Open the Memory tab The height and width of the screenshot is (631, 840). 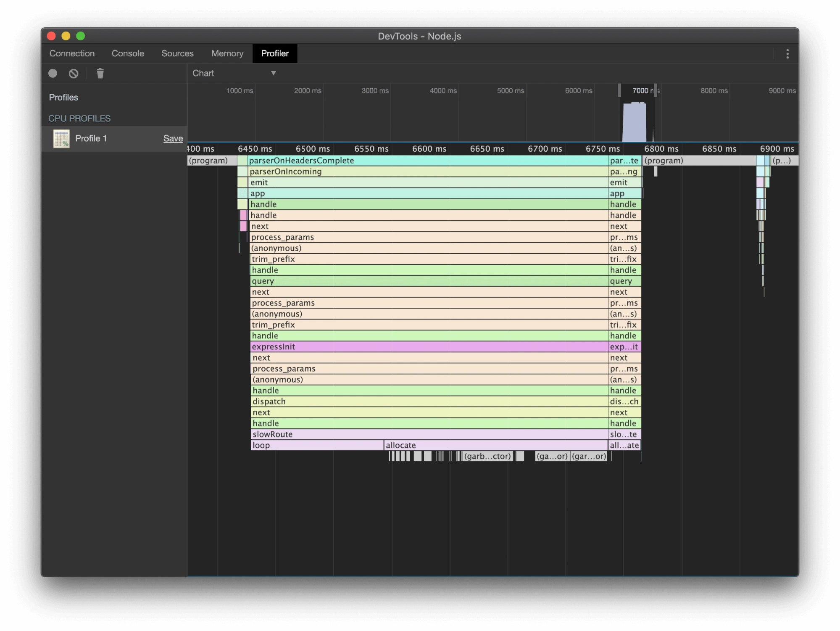(x=227, y=53)
